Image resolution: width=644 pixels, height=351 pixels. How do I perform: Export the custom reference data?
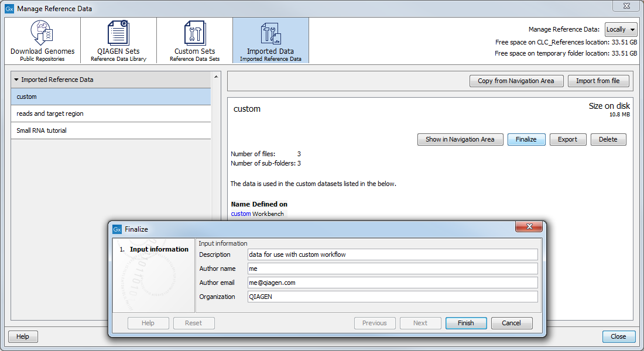(567, 139)
